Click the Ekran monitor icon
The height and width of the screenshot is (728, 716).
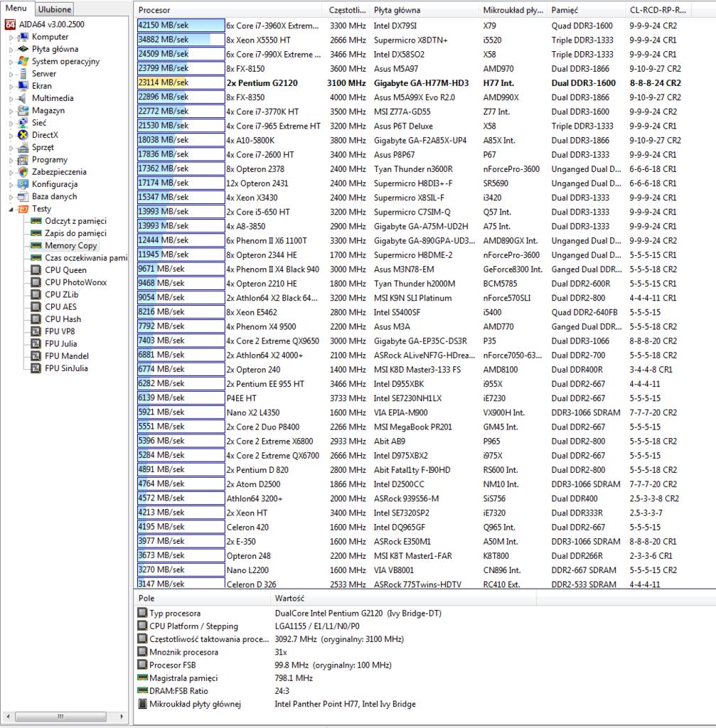[23, 86]
